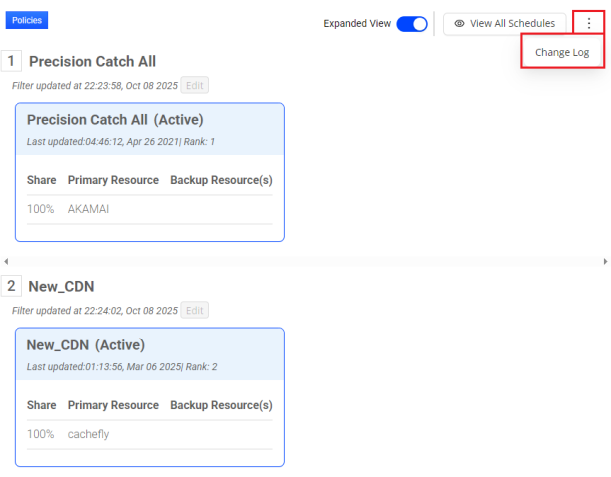Open the three-dot more options menu
This screenshot has width=611, height=477.
(588, 23)
